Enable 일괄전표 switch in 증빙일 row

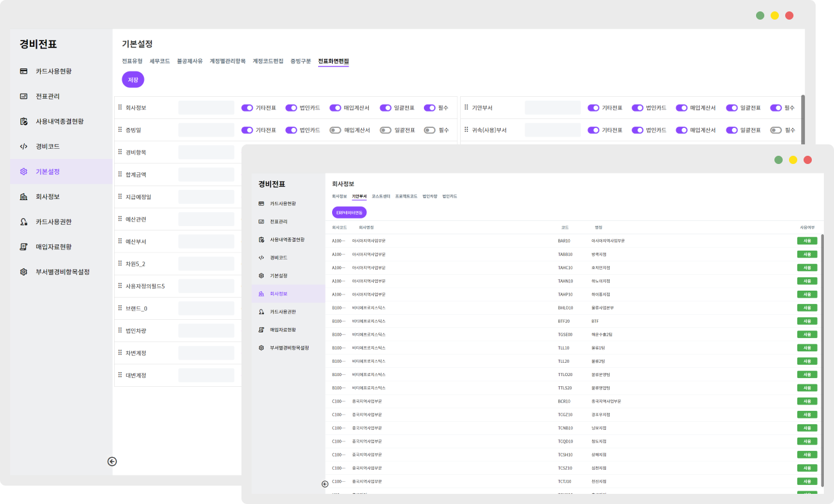pyautogui.click(x=385, y=130)
